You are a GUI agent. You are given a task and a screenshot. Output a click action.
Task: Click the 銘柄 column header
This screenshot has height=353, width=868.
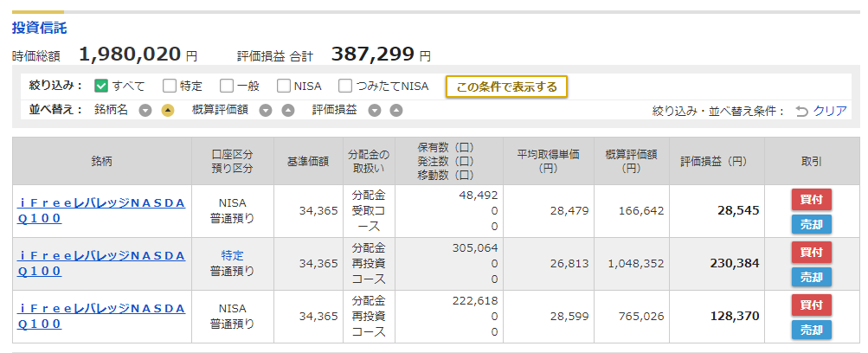[102, 162]
